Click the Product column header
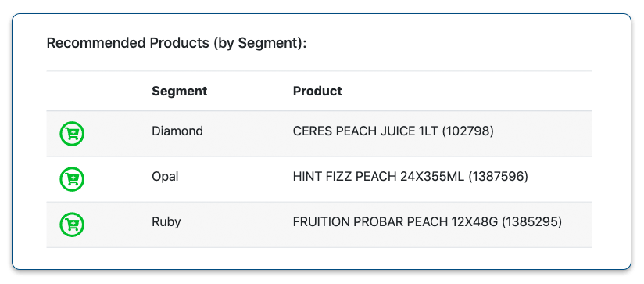Image resolution: width=644 pixels, height=284 pixels. [317, 91]
